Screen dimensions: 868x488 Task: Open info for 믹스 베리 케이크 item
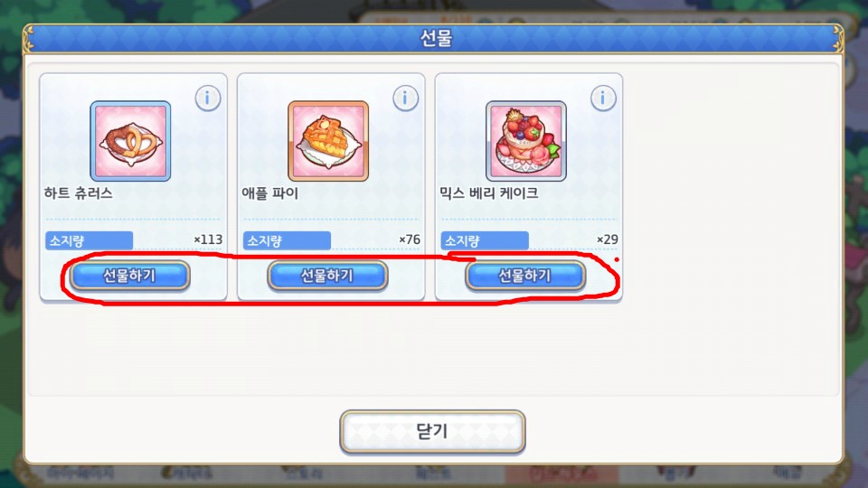[x=603, y=99]
